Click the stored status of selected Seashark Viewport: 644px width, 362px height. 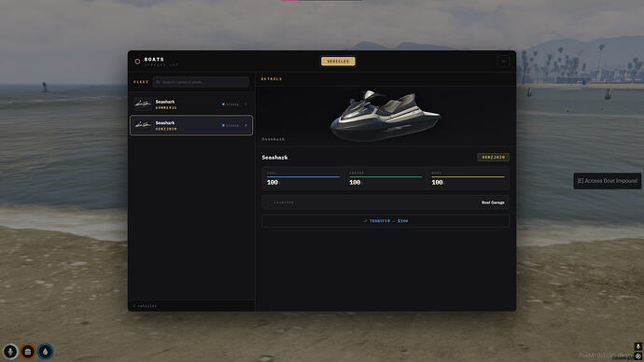231,125
